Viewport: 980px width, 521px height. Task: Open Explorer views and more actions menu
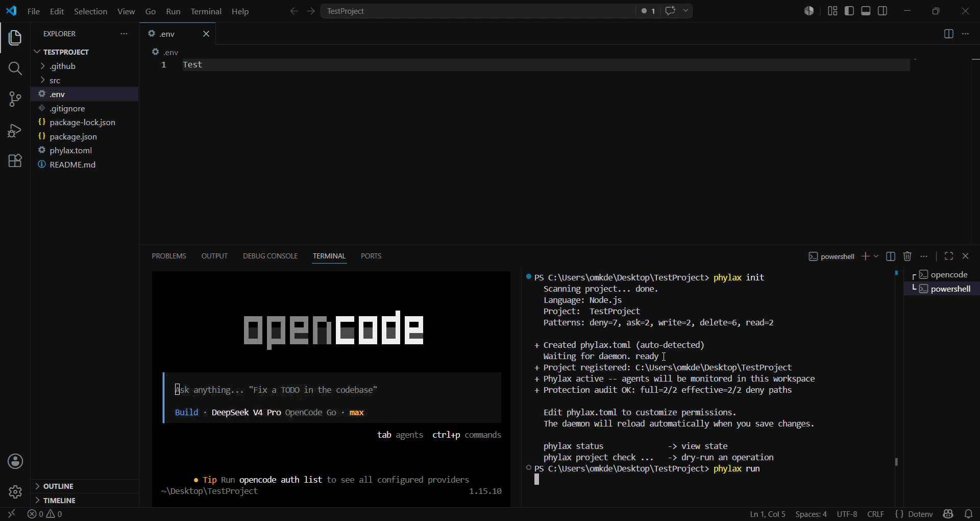(x=124, y=34)
